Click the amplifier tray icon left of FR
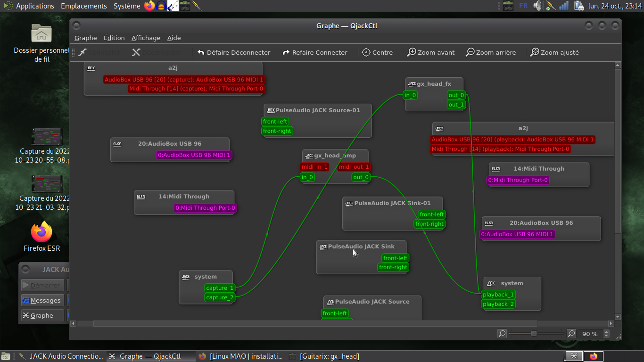The image size is (644, 362). coord(508,6)
